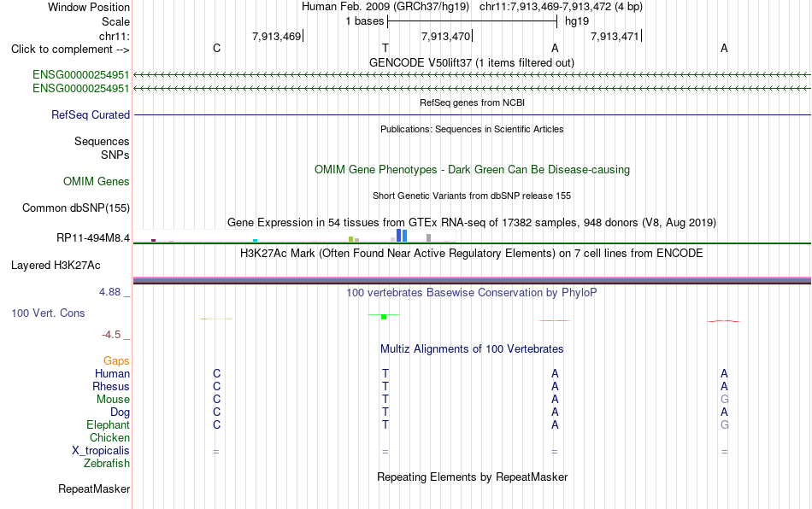Screen dimensions: 812x509
Task: Click the tall blue GTEx expression bars
Action: [402, 236]
